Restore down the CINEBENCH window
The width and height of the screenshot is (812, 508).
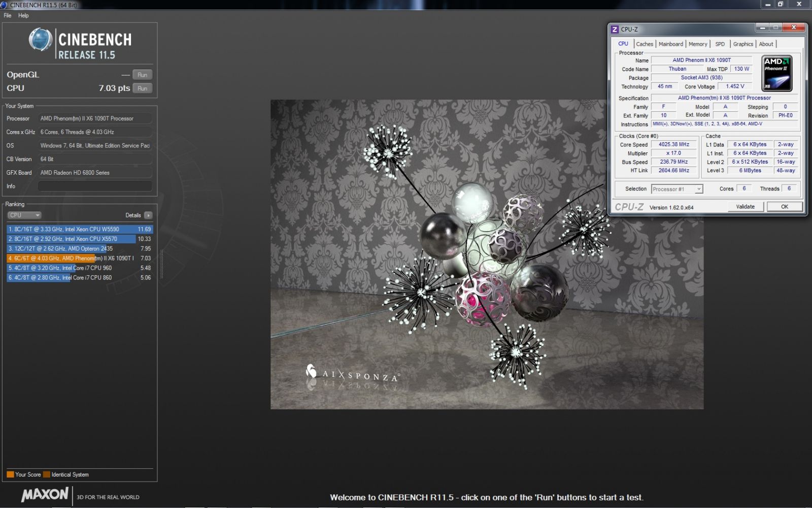pyautogui.click(x=781, y=4)
